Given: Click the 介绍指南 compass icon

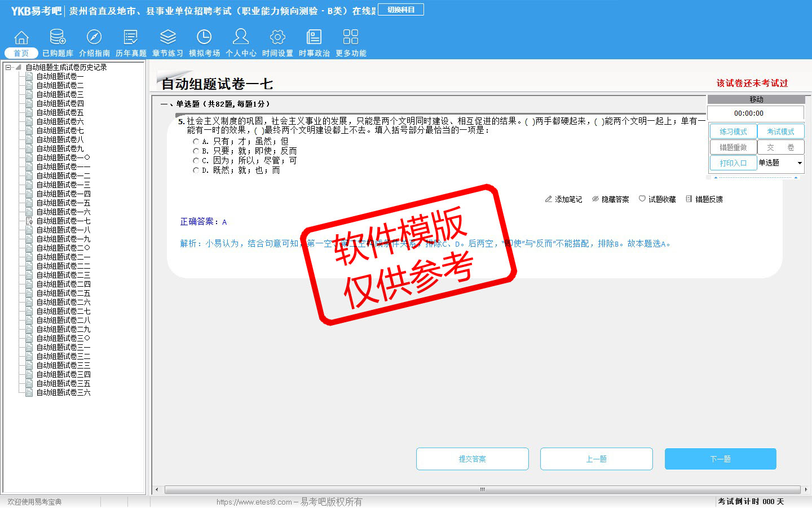Looking at the screenshot, I should click(94, 37).
